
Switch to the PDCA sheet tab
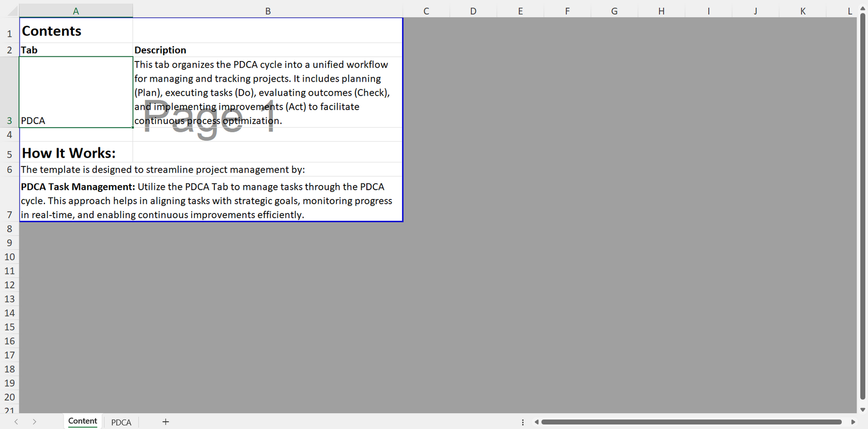[121, 422]
